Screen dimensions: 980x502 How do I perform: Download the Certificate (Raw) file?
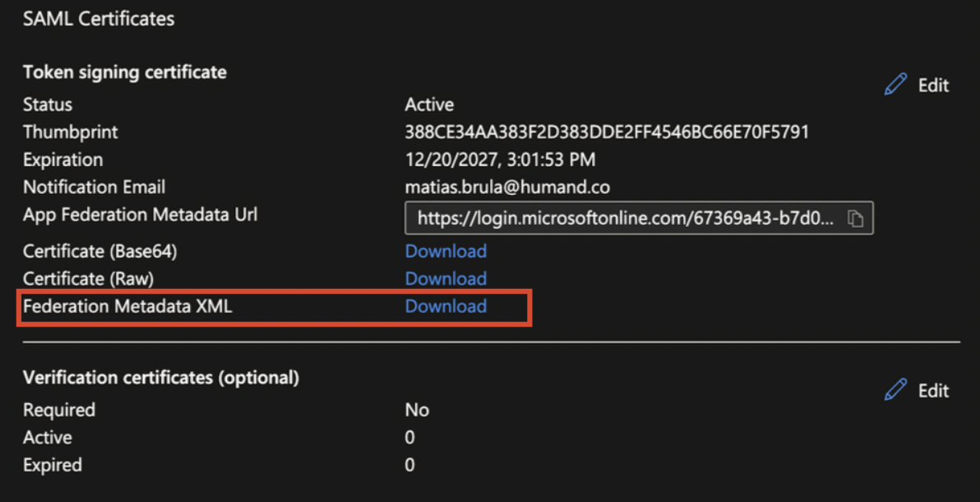pyautogui.click(x=446, y=278)
